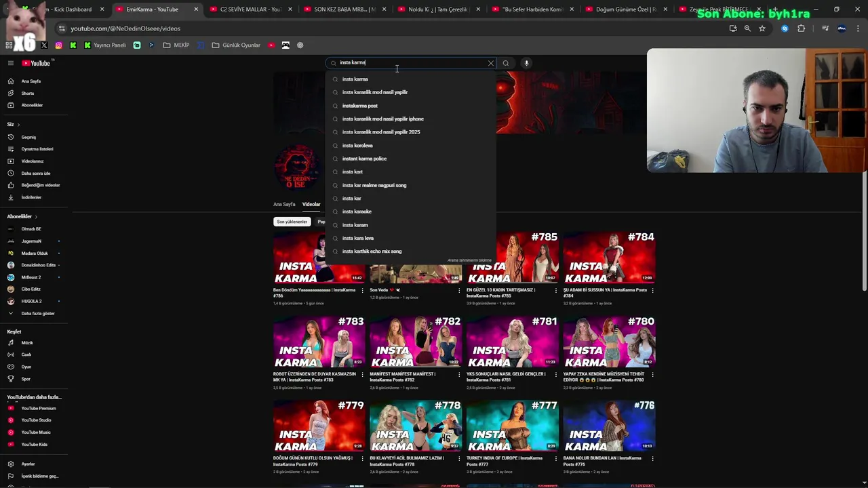Switch to C2 SEVİYE MALLAR browser tab
868x488 pixels.
click(250, 9)
